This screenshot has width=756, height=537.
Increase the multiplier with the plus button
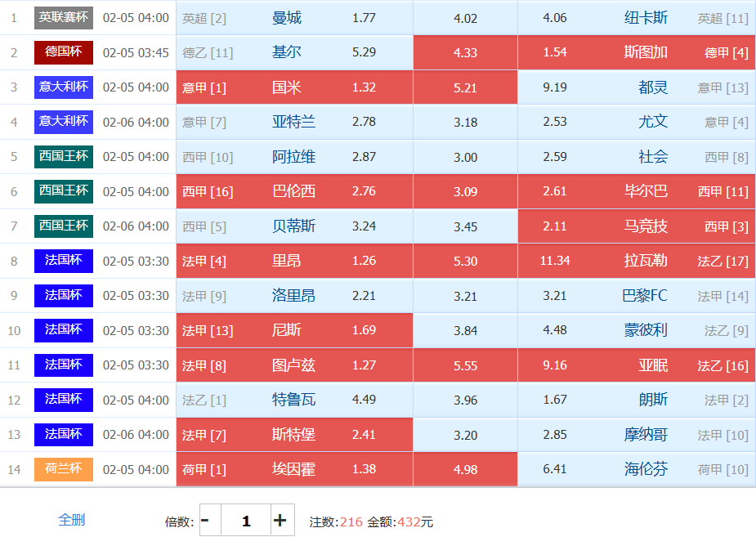[x=280, y=521]
